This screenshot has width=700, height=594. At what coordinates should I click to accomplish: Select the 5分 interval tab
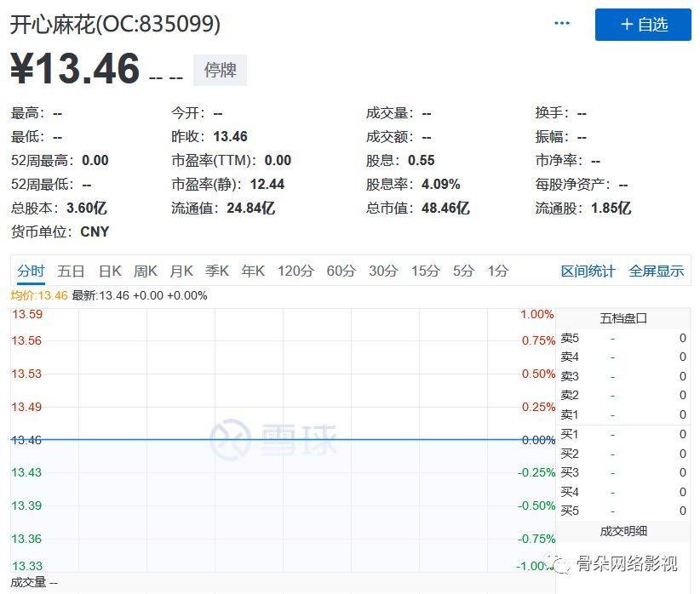pyautogui.click(x=463, y=271)
